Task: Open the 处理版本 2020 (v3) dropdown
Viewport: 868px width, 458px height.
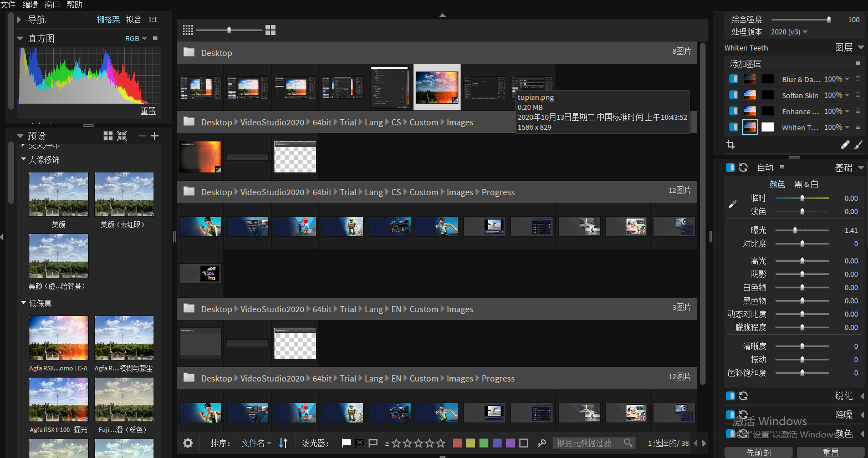Action: 789,32
